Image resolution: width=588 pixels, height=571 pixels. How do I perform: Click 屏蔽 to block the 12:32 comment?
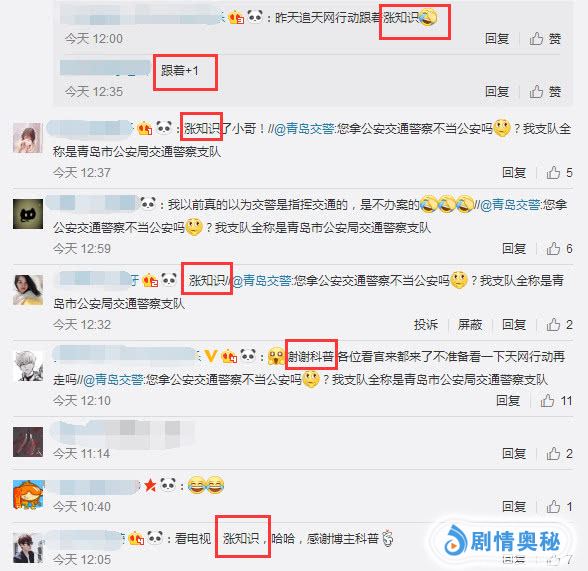click(470, 325)
